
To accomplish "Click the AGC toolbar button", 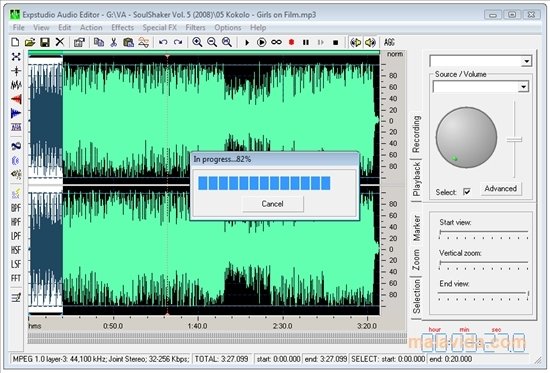I will coord(389,42).
